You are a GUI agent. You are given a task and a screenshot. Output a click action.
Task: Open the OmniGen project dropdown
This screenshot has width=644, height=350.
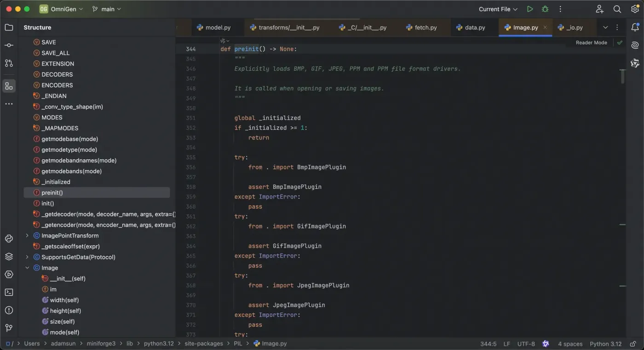[61, 9]
